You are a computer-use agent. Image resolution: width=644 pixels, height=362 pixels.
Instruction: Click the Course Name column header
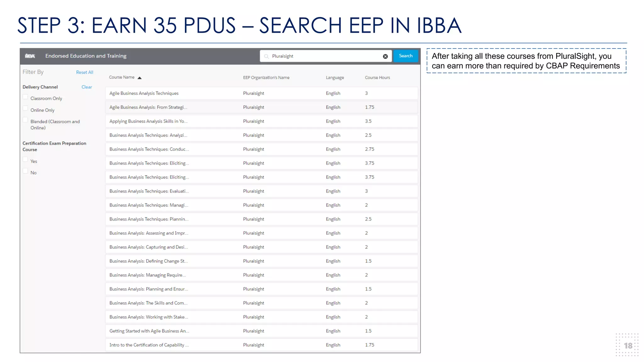coord(122,77)
